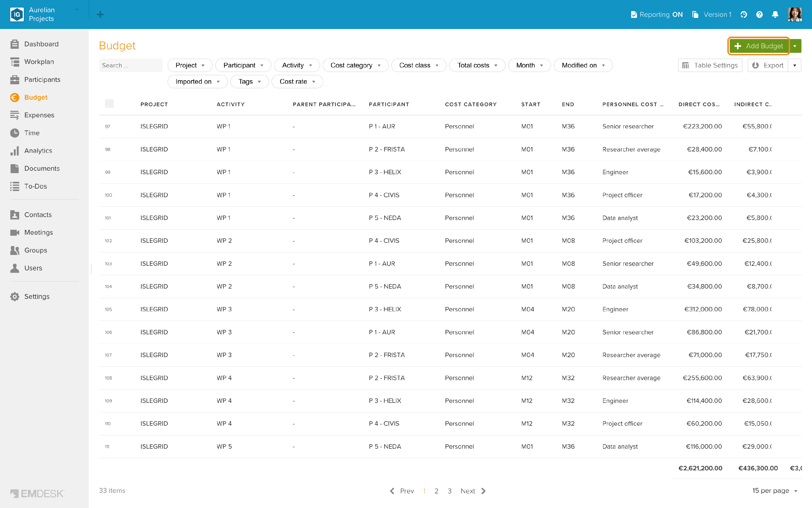Open Table Settings
Image resolution: width=812 pixels, height=508 pixels.
[x=710, y=65]
